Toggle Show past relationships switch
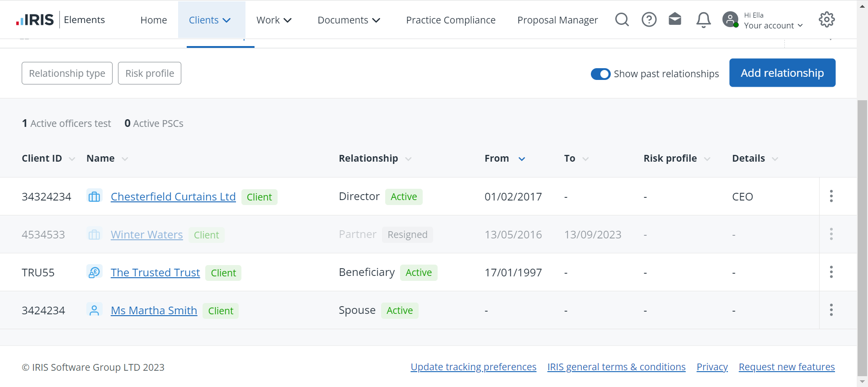The height and width of the screenshot is (387, 868). (x=601, y=74)
